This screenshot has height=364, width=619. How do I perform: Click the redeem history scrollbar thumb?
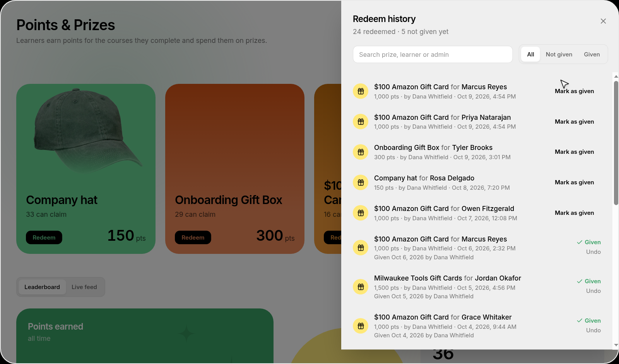click(616, 143)
